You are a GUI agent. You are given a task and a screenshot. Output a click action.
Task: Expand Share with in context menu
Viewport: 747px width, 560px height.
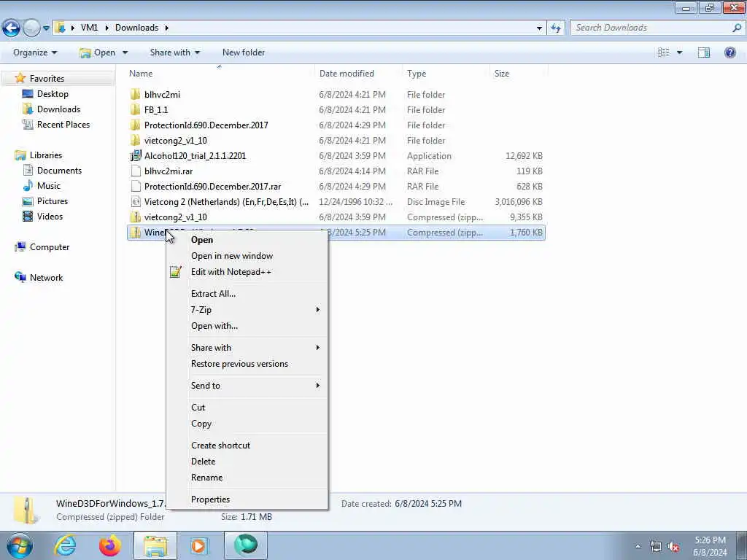coord(247,348)
